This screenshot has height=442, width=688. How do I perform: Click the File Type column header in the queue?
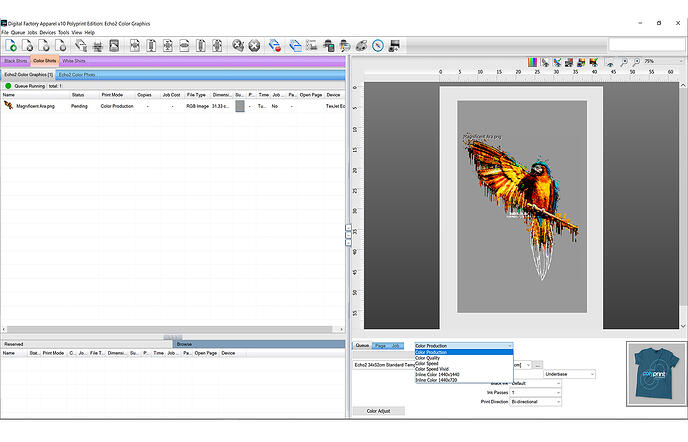[196, 95]
